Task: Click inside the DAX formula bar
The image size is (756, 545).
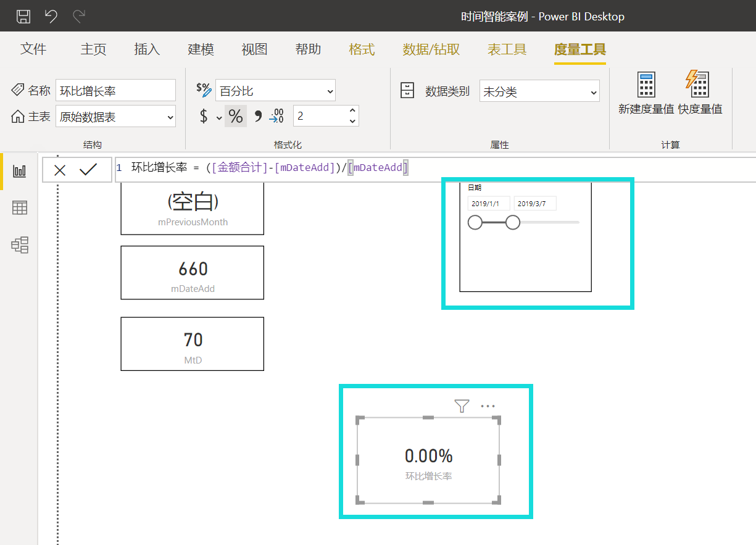Action: [435, 170]
